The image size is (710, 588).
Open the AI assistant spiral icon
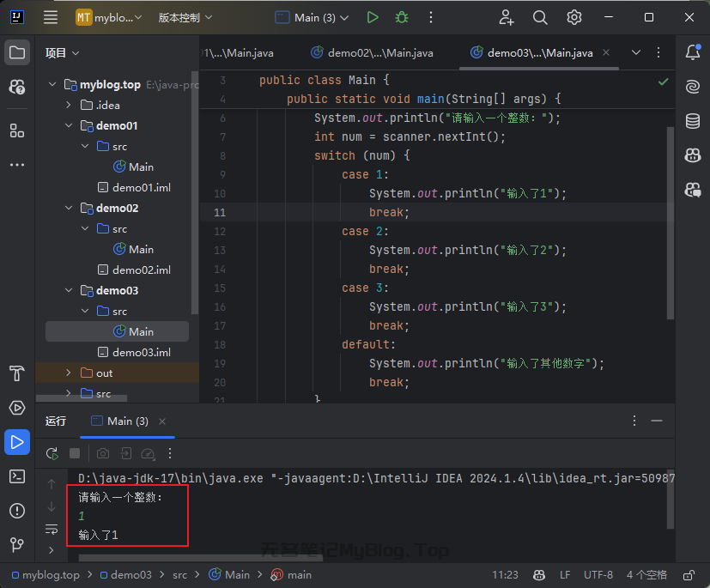693,87
